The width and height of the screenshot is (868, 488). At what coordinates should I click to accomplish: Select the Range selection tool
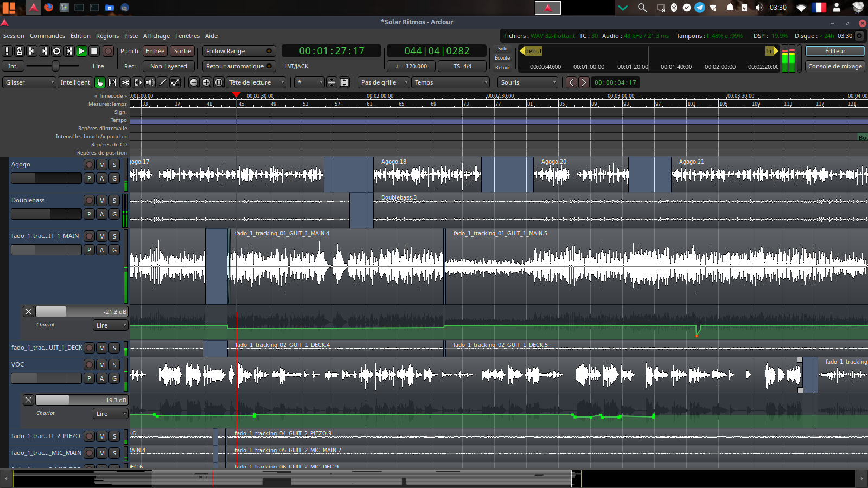coord(112,82)
